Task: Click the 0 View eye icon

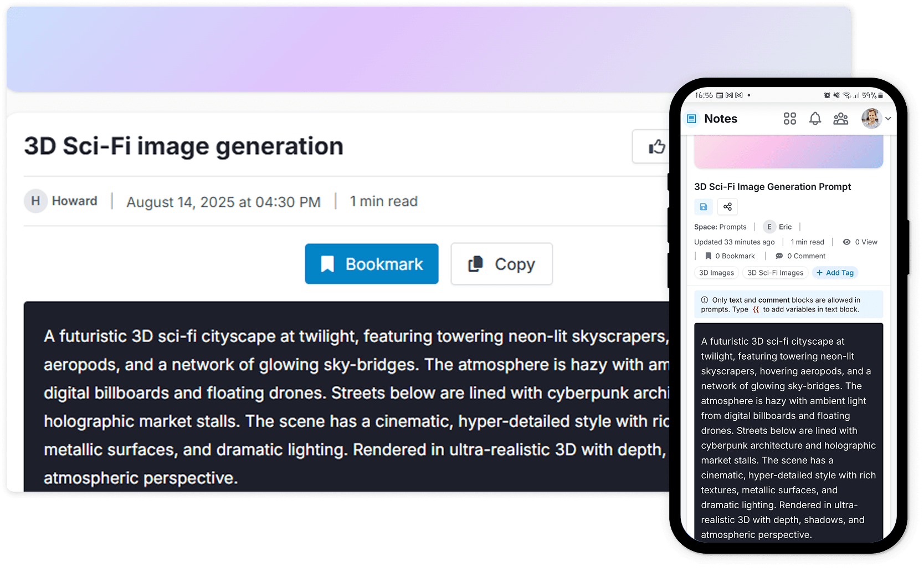Action: pyautogui.click(x=846, y=242)
